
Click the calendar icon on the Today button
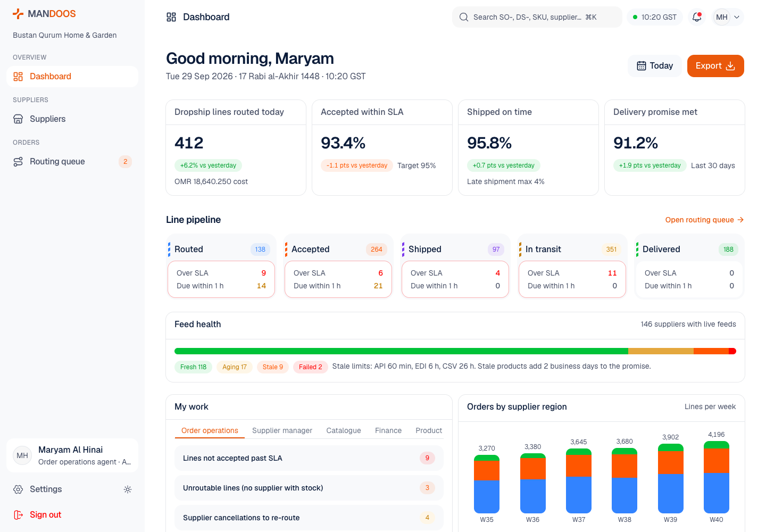(642, 66)
